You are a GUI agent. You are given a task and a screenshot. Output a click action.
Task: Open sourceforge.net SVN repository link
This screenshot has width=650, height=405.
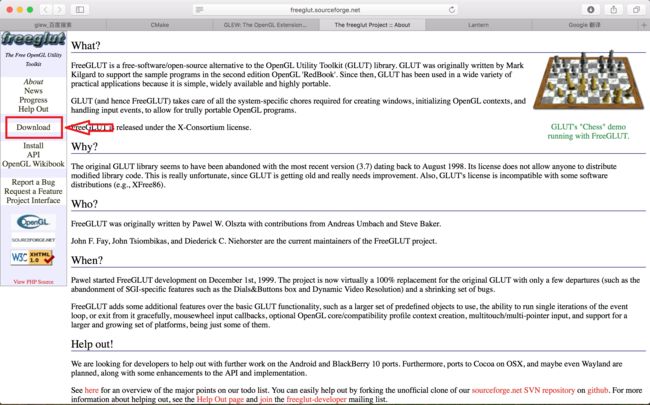tap(523, 390)
